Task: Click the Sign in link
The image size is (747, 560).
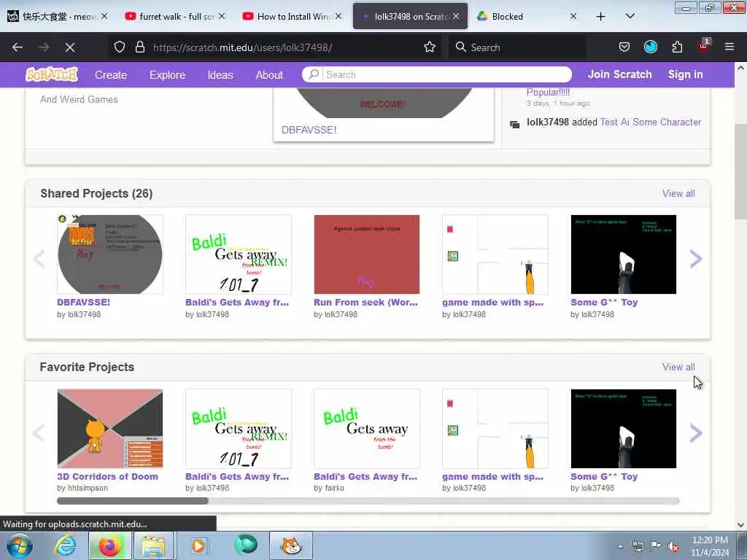Action: 685,74
